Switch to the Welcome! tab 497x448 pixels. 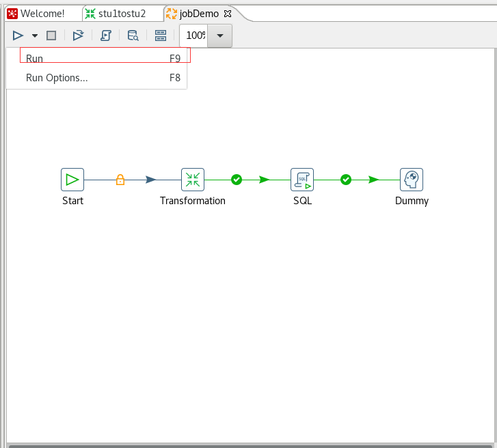click(36, 14)
